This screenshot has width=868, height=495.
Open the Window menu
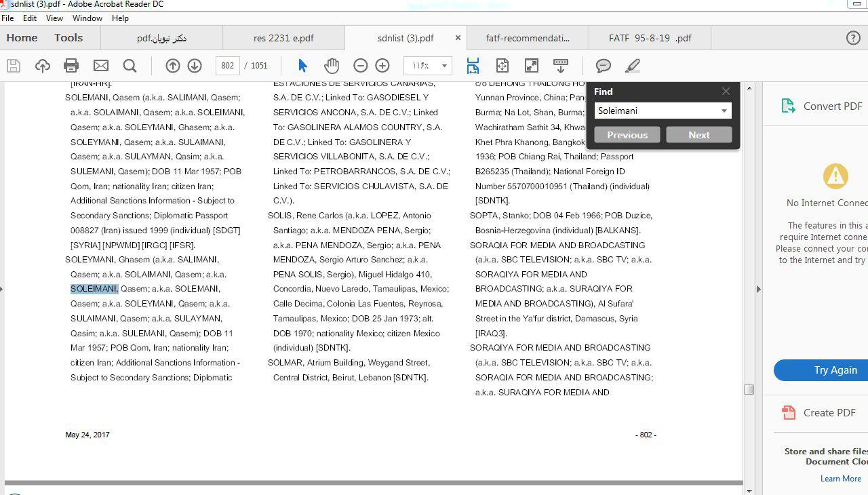[x=87, y=18]
